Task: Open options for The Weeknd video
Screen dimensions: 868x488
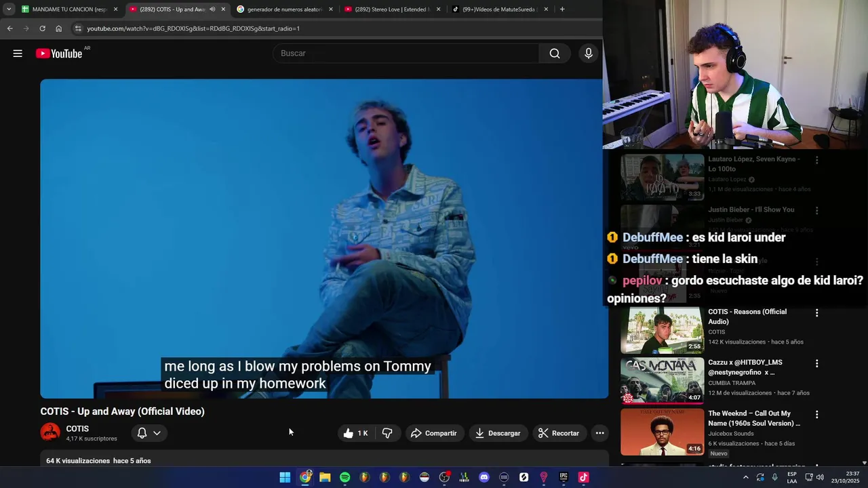Action: coord(816,414)
